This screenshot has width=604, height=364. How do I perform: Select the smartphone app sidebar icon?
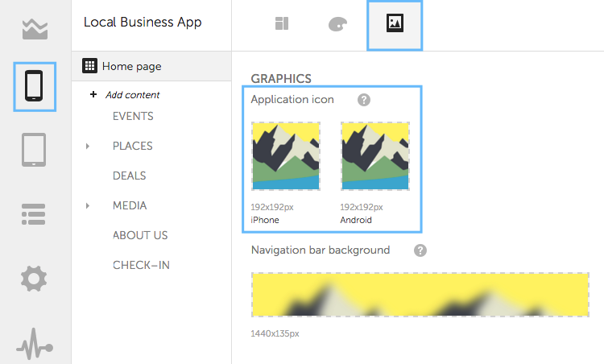click(x=35, y=87)
